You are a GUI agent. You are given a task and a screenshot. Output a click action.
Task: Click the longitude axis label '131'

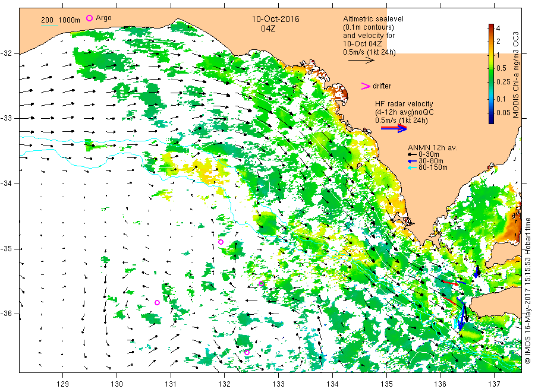[171, 384]
